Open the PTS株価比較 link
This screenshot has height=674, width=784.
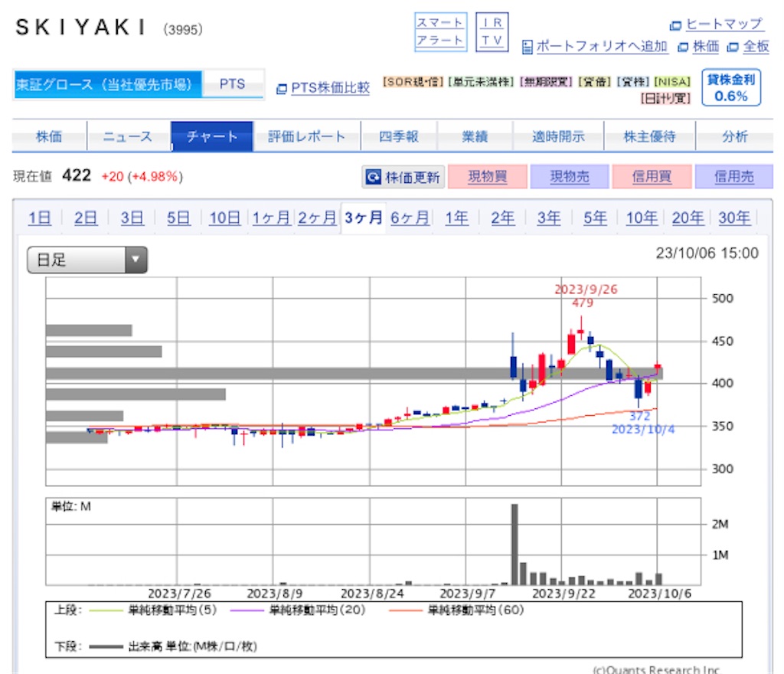point(330,88)
